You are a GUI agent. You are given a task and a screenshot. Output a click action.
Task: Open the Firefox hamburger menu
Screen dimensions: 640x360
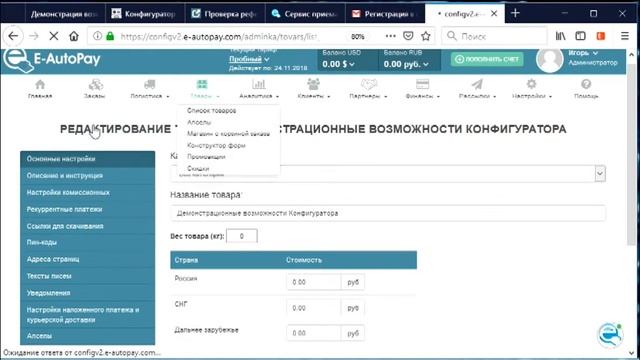pyautogui.click(x=624, y=36)
